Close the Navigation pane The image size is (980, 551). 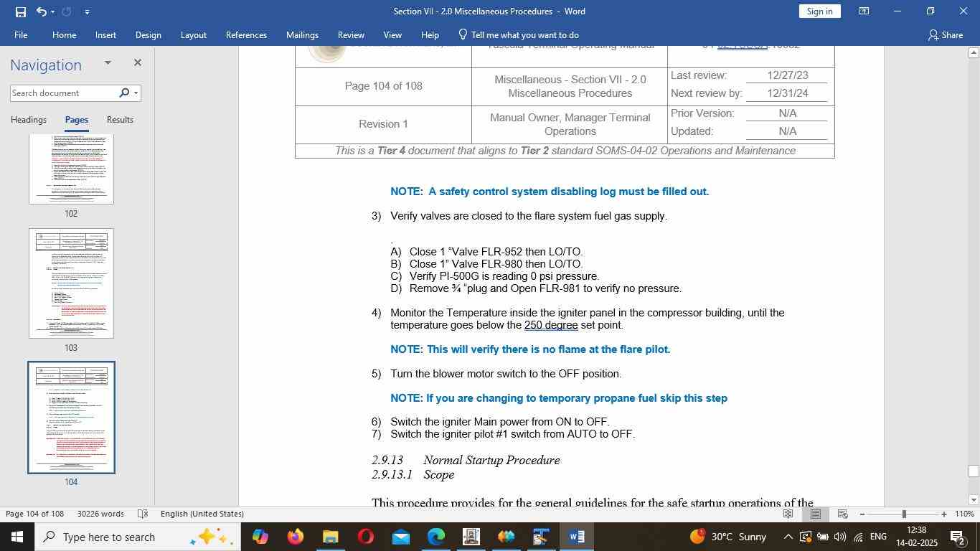tap(138, 63)
